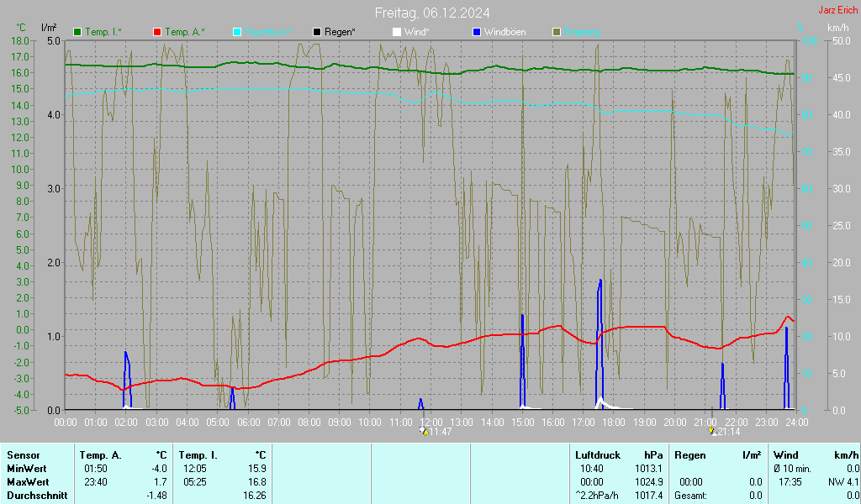Click the '1024.9' pressure maximum value

[648, 482]
